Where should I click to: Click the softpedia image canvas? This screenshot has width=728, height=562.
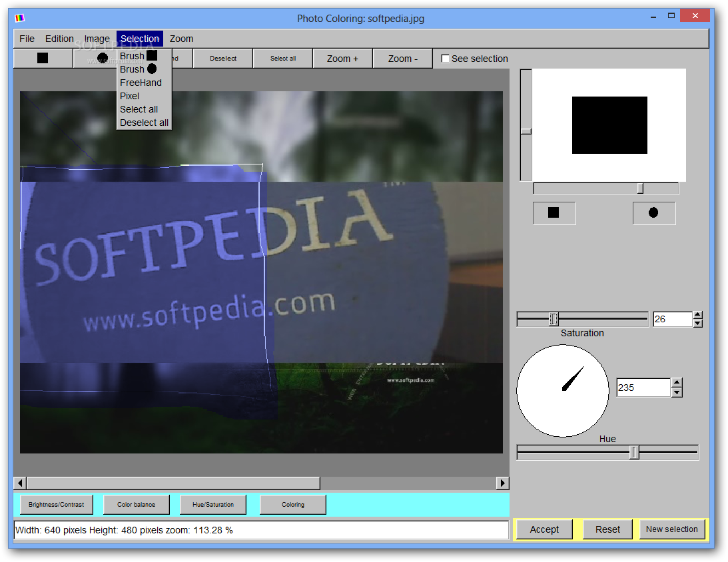pyautogui.click(x=261, y=272)
